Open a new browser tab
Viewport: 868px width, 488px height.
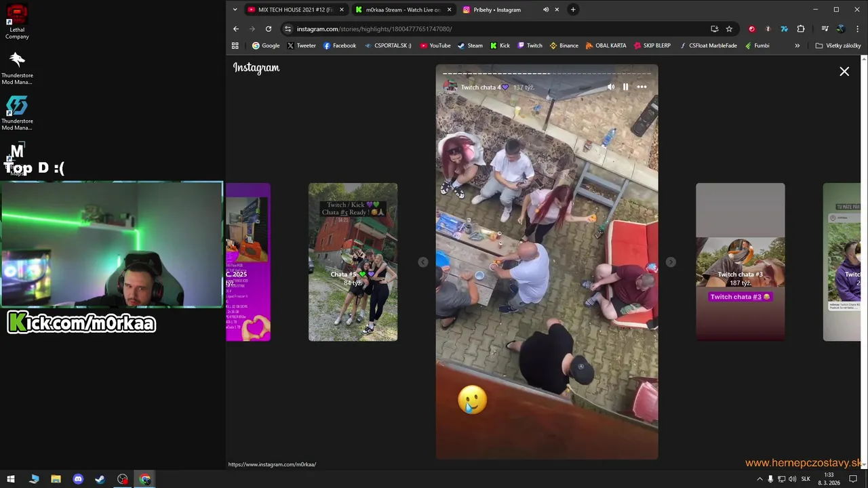573,9
